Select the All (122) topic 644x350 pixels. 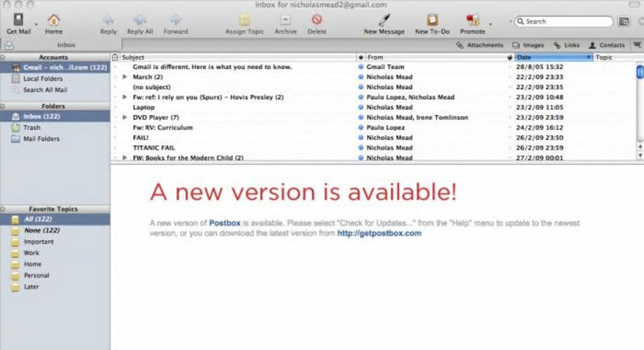point(55,219)
